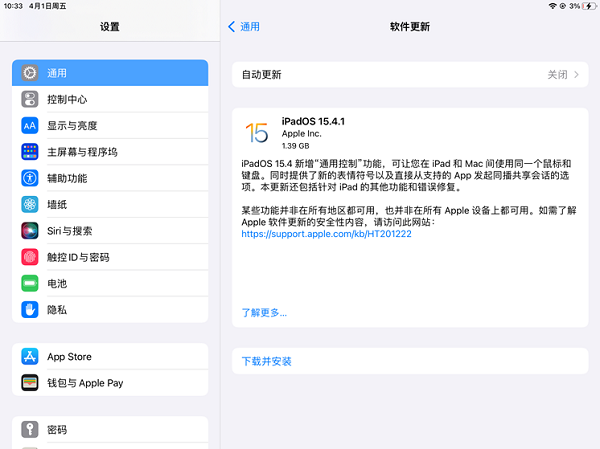Tap the 10:33 clock in status bar
600x449 pixels.
coord(13,6)
